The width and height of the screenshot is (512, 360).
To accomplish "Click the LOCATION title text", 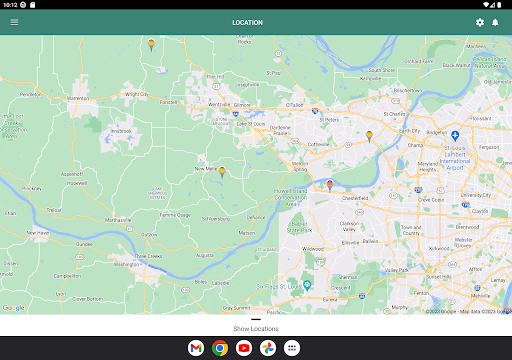I will point(247,23).
